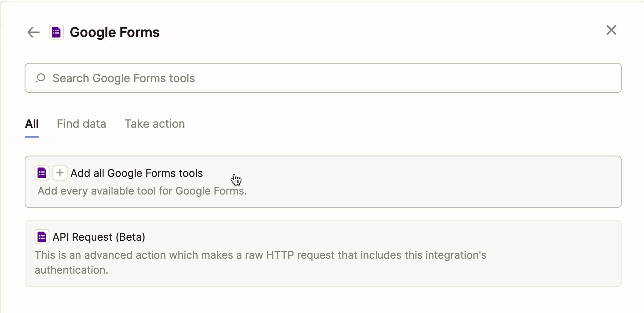This screenshot has height=313, width=644.
Task: Click the Forms icon beside API Request
Action: click(x=42, y=237)
